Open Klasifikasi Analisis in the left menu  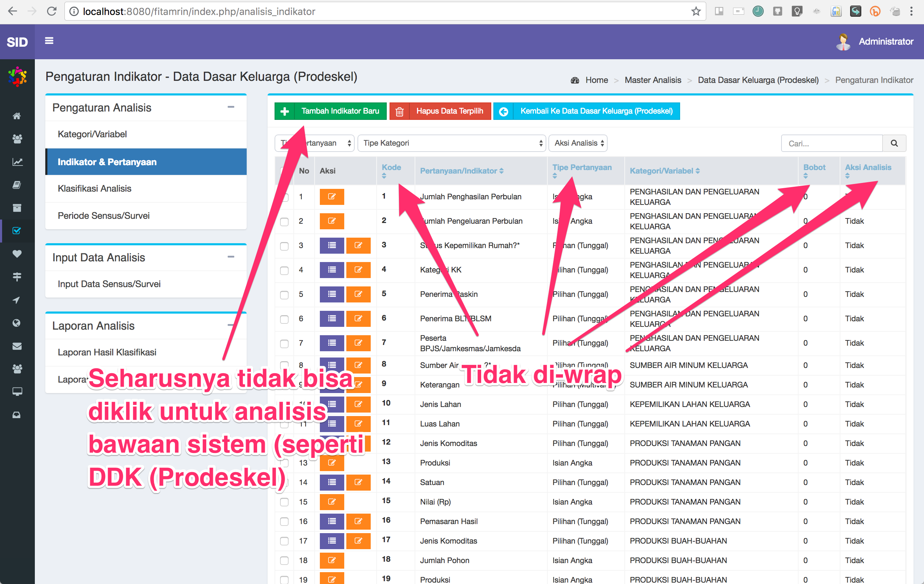tap(95, 188)
